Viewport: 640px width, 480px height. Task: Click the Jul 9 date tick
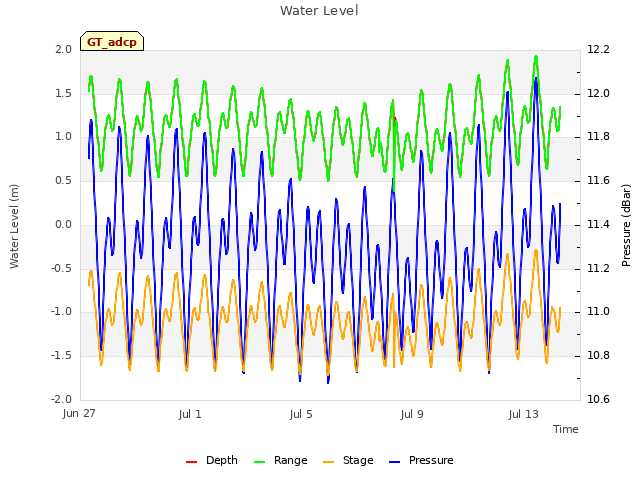(x=412, y=414)
